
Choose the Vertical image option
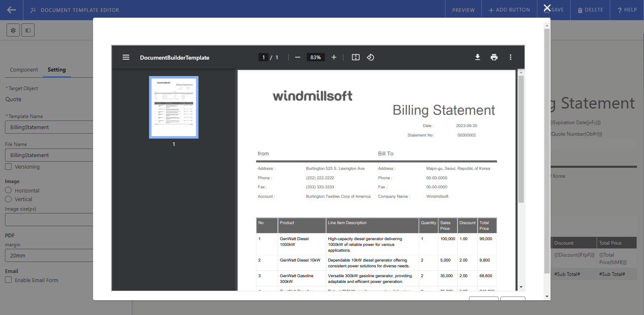8,199
